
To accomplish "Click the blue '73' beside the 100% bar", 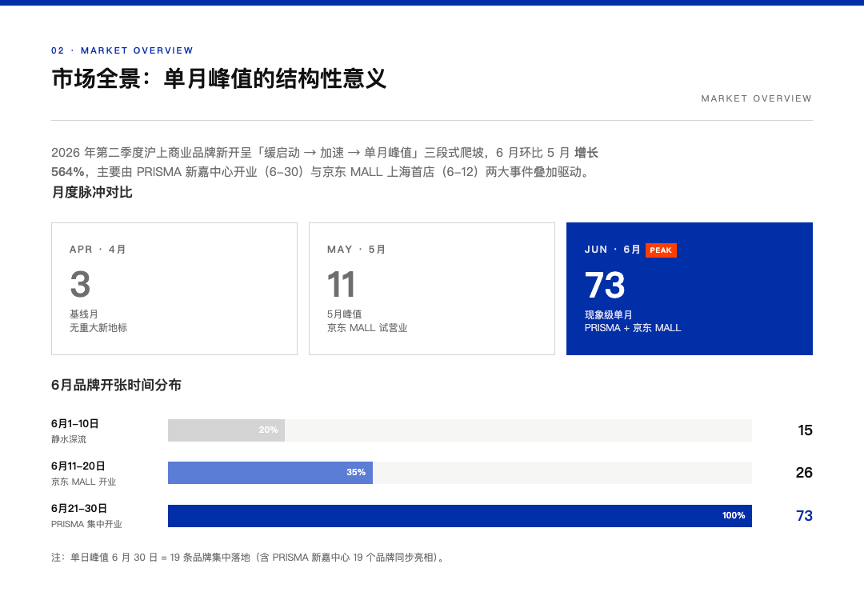I will tap(805, 516).
